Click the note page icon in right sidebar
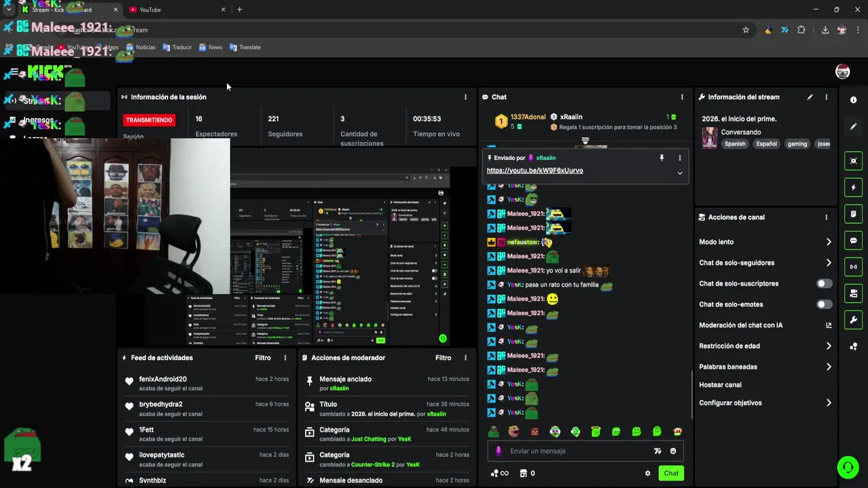Screen dimensions: 868x488 point(853,214)
